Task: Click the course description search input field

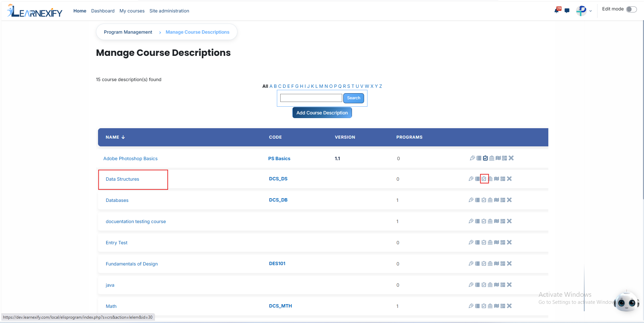Action: point(311,98)
